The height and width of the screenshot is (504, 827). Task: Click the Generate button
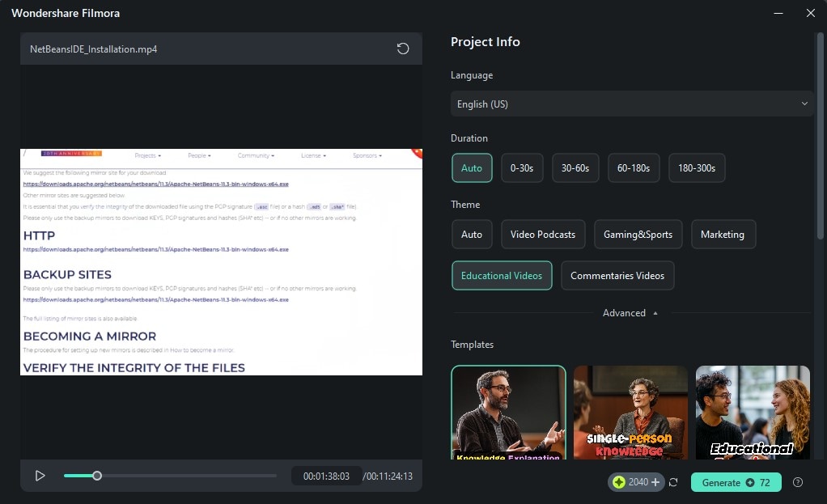point(736,482)
